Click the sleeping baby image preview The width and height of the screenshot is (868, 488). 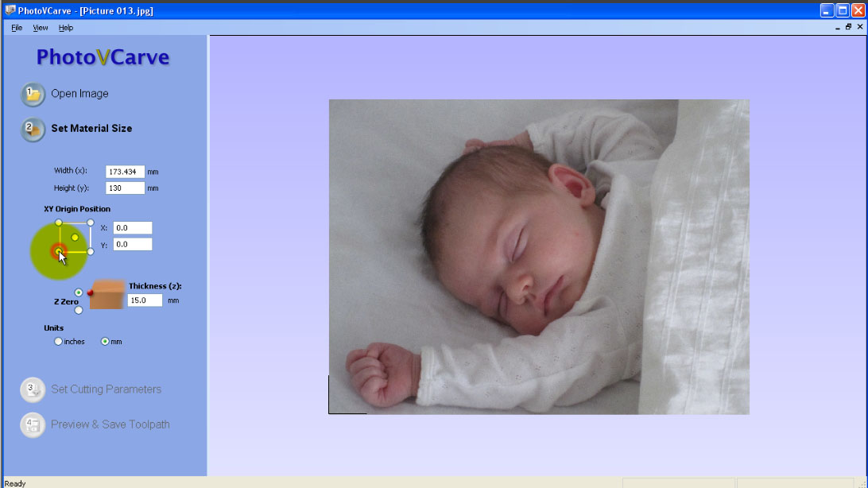pos(539,257)
